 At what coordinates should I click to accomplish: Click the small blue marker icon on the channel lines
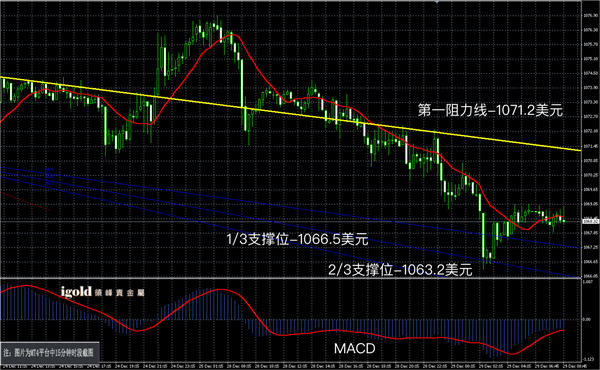pos(49,176)
